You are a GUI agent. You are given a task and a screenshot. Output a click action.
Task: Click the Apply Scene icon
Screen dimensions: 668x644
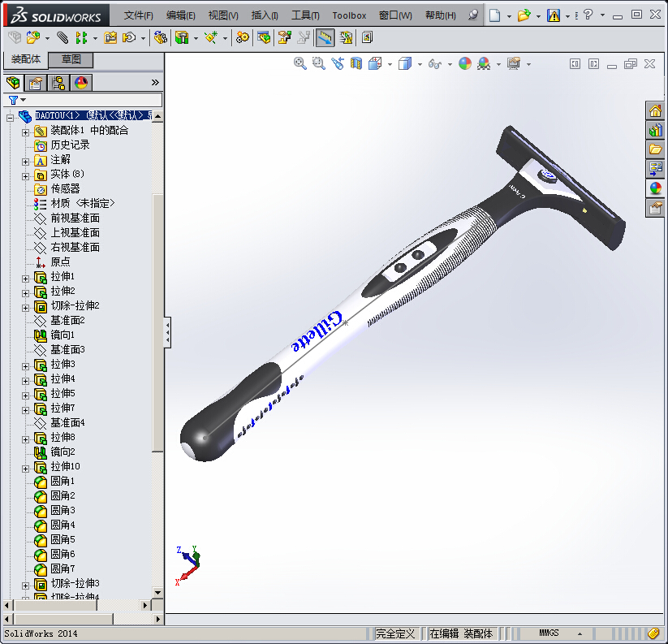(x=484, y=64)
